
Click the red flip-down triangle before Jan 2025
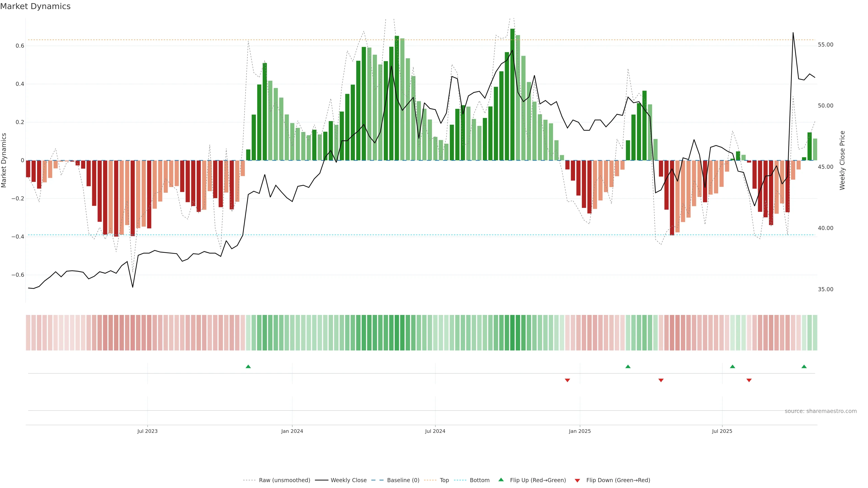tap(567, 380)
